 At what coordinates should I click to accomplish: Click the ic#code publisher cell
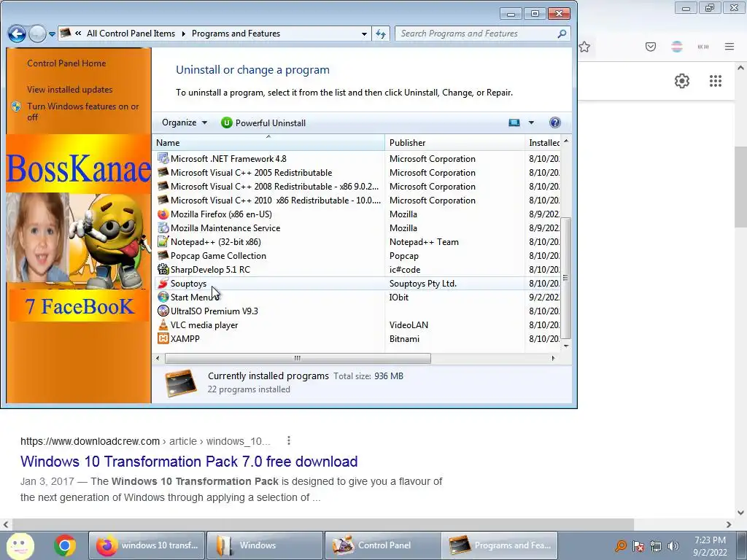(405, 270)
